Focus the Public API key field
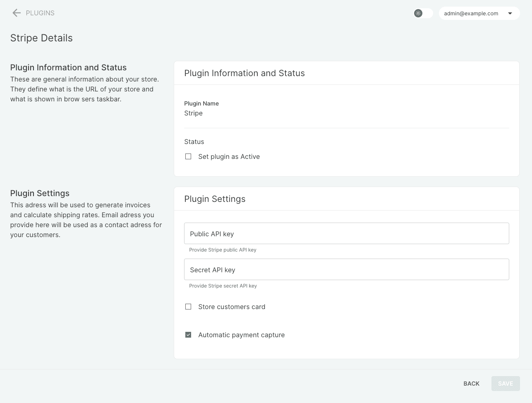Image resolution: width=532 pixels, height=403 pixels. [346, 233]
